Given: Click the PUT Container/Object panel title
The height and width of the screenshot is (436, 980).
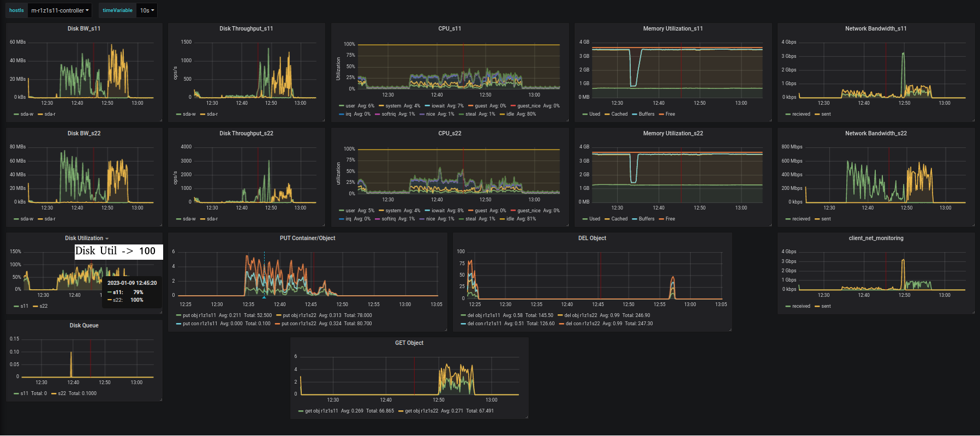Looking at the screenshot, I should point(307,238).
